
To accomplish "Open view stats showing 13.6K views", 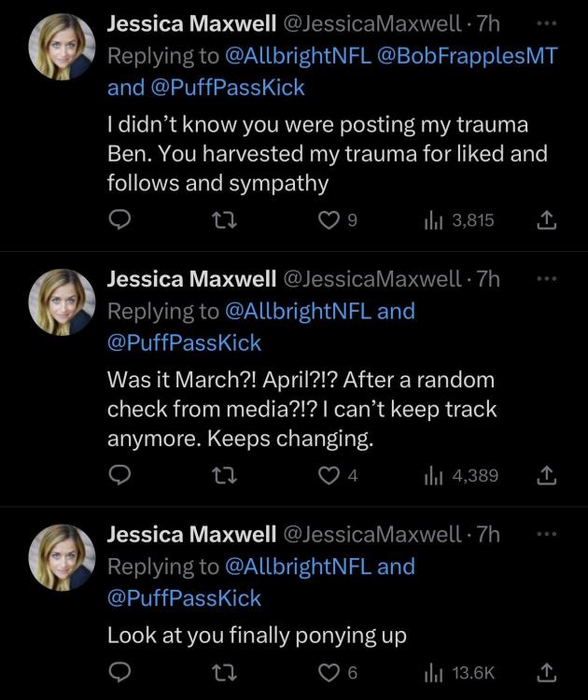I will 461,673.
